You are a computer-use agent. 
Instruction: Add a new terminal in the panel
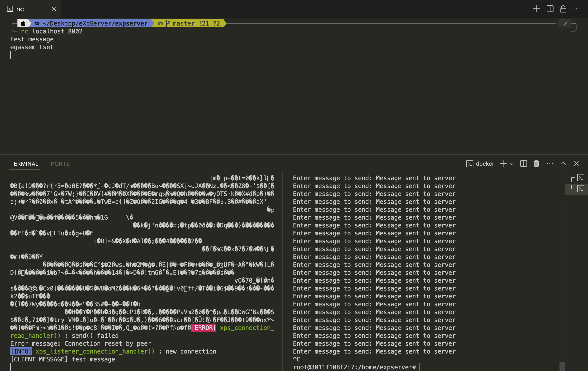(x=503, y=164)
